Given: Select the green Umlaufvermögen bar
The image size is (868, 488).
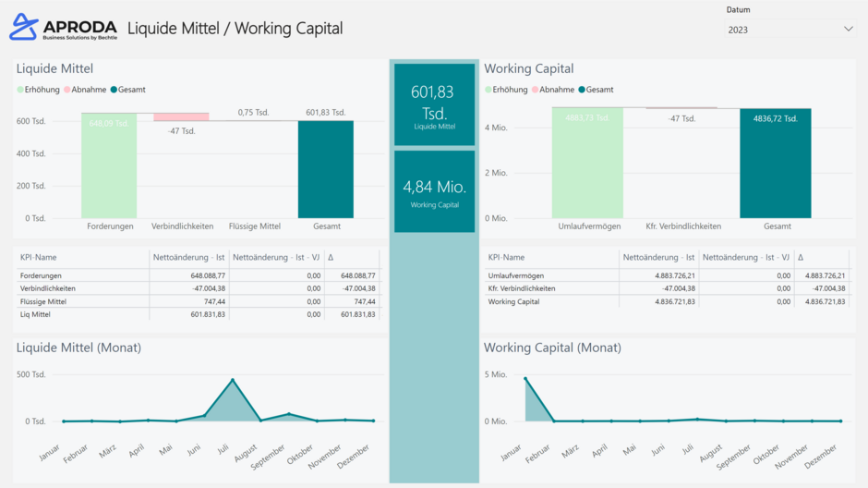Looking at the screenshot, I should (587, 163).
